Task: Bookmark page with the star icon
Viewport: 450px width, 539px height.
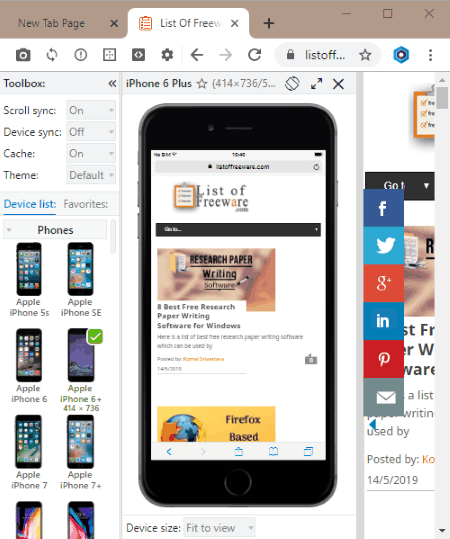Action: [x=365, y=55]
